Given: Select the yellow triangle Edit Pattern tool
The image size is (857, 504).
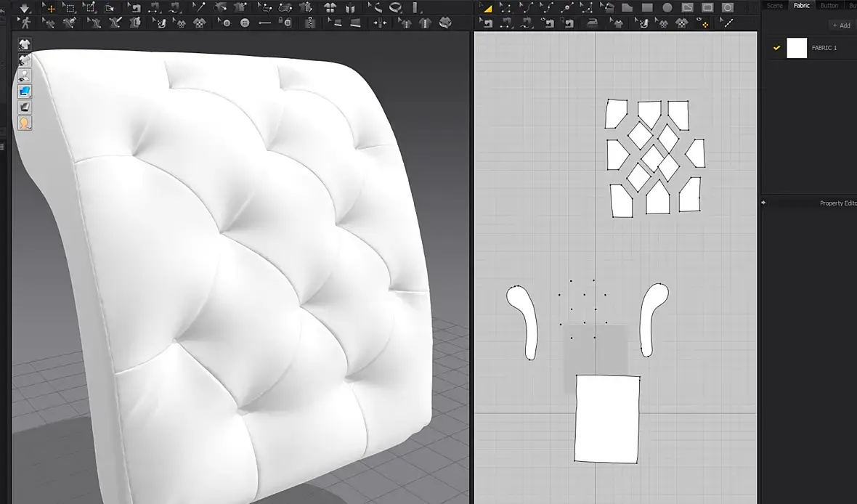Looking at the screenshot, I should tap(486, 8).
